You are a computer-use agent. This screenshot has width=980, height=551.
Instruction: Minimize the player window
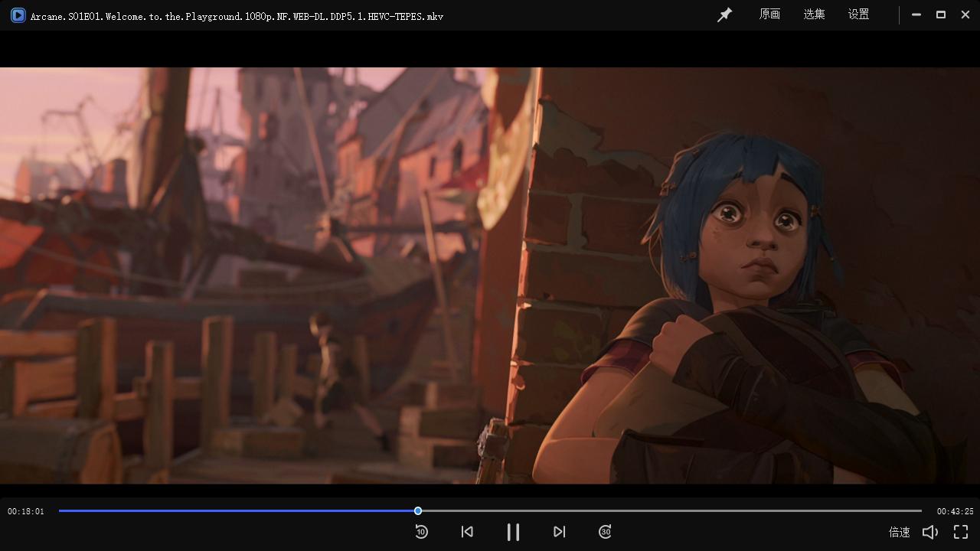[x=916, y=15]
